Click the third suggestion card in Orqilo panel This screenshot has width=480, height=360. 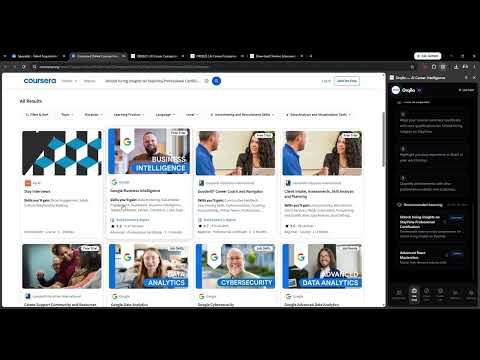pos(431,184)
